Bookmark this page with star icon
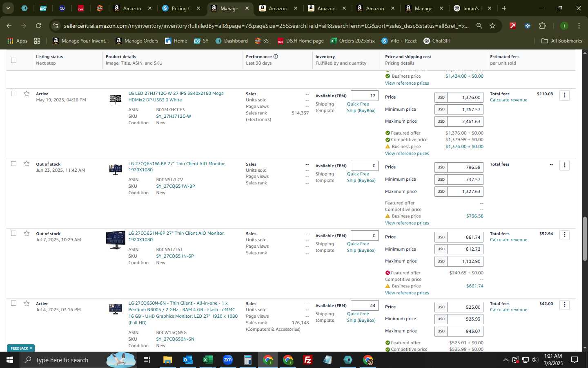Image resolution: width=588 pixels, height=368 pixels. click(x=492, y=26)
